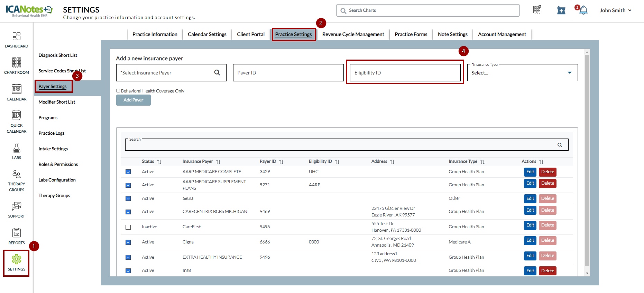Screen dimensions: 644x293
Task: Expand the John Smith user menu
Action: pos(616,10)
